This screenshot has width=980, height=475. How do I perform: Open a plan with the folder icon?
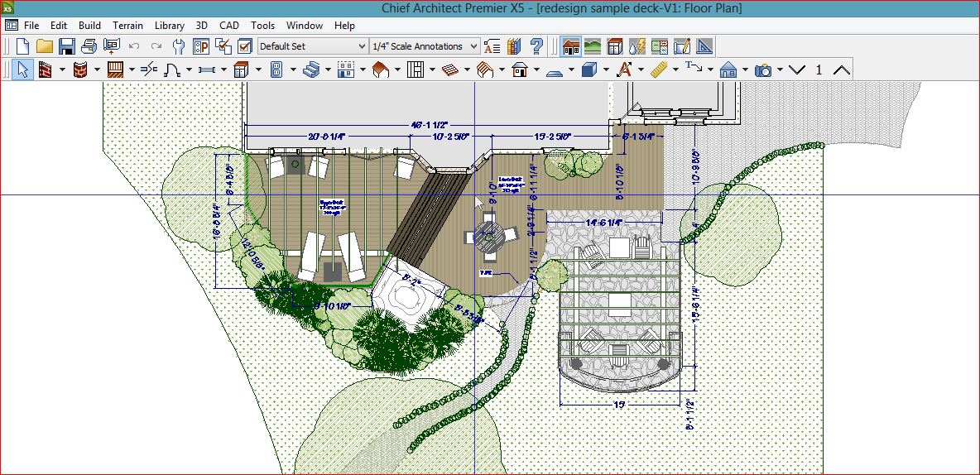(x=45, y=46)
